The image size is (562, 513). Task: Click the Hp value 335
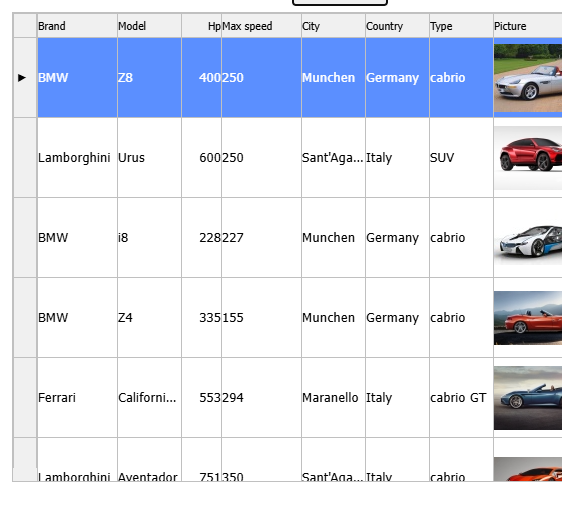click(201, 317)
